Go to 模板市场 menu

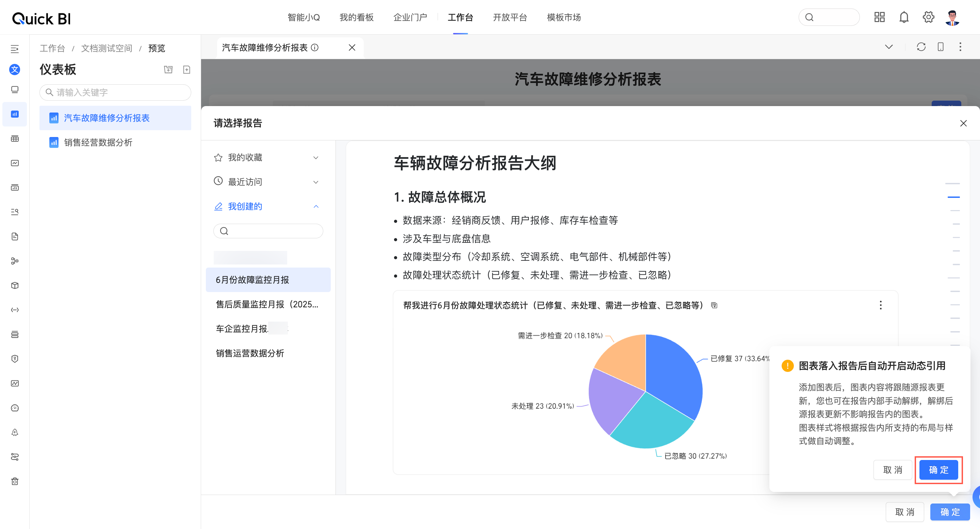tap(564, 17)
